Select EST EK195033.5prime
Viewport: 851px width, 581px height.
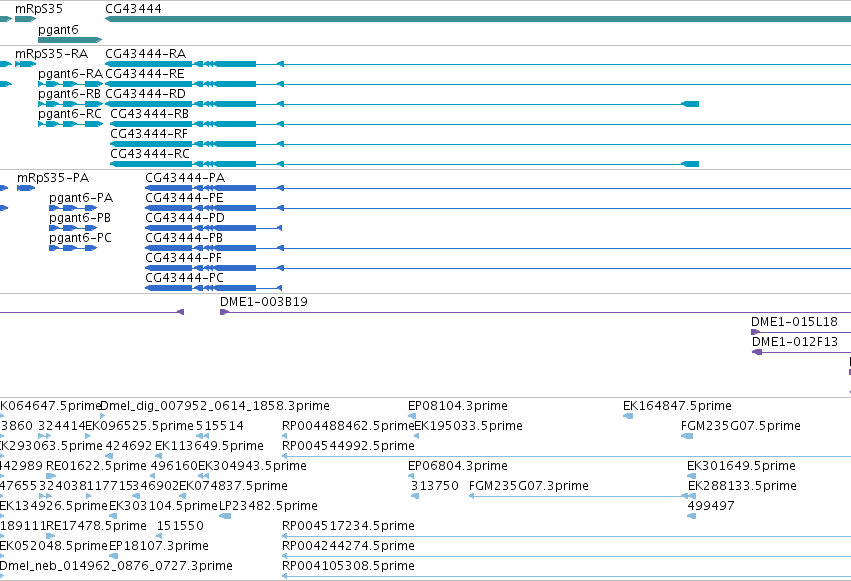point(468,426)
